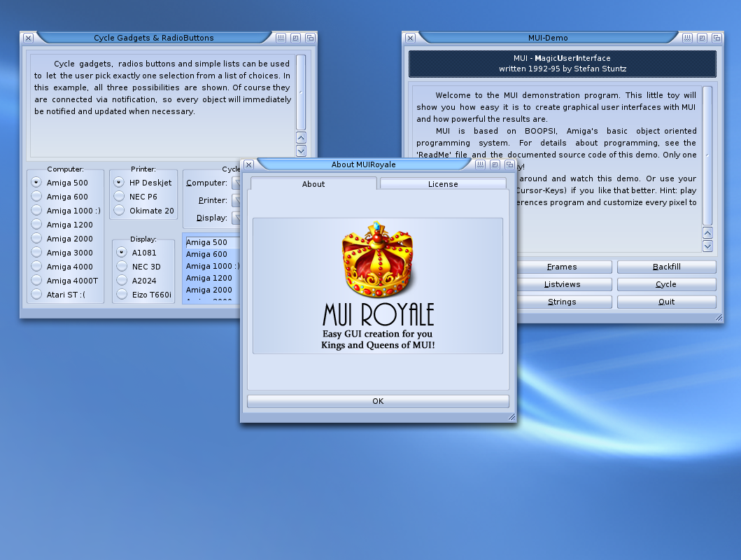
Task: Select the Amiga 600 radio button
Action: point(36,197)
